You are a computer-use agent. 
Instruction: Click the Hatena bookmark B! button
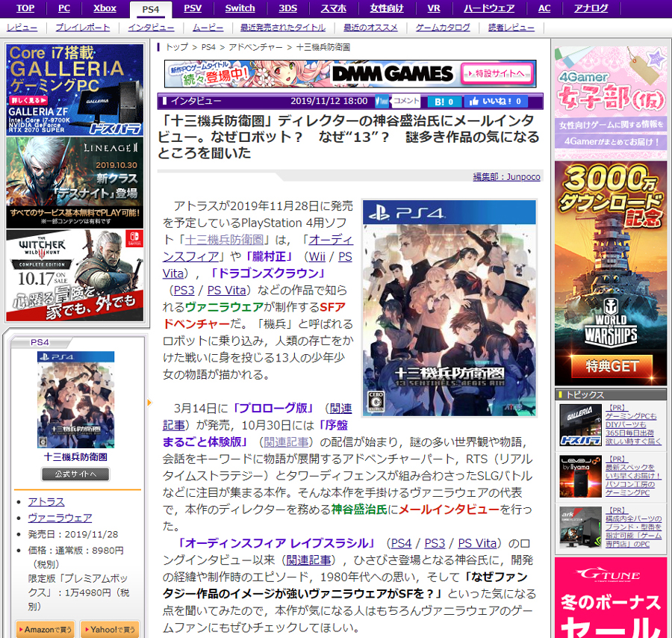[x=444, y=102]
